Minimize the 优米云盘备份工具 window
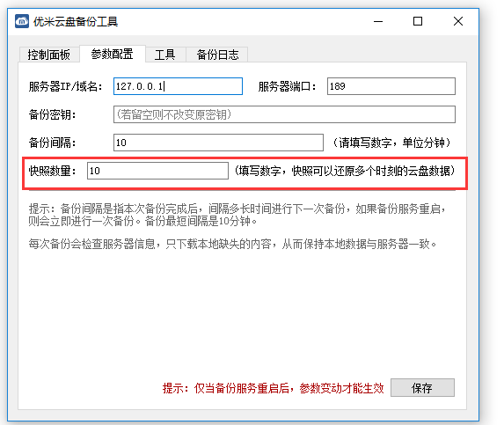The height and width of the screenshot is (425, 504). coord(378,21)
